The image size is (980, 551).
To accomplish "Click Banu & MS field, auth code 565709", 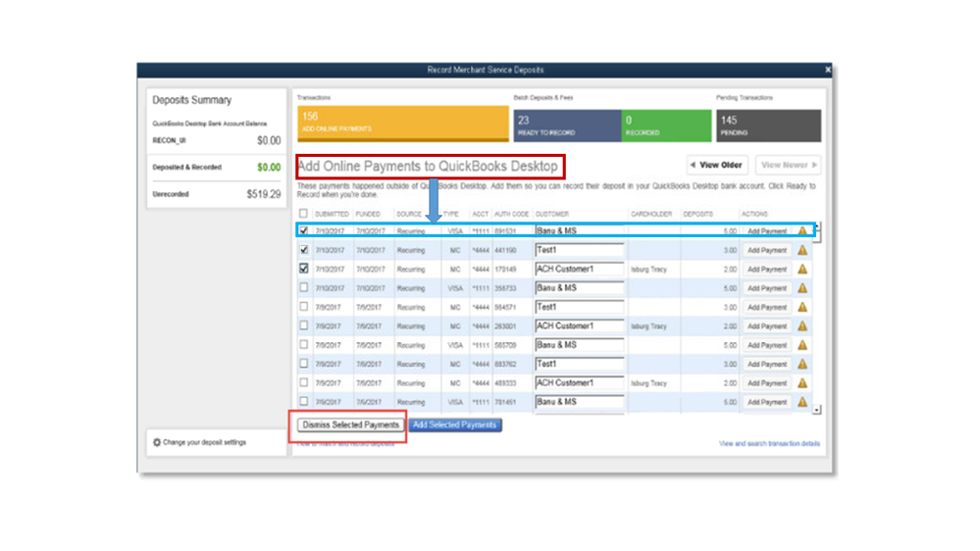I will pos(580,345).
